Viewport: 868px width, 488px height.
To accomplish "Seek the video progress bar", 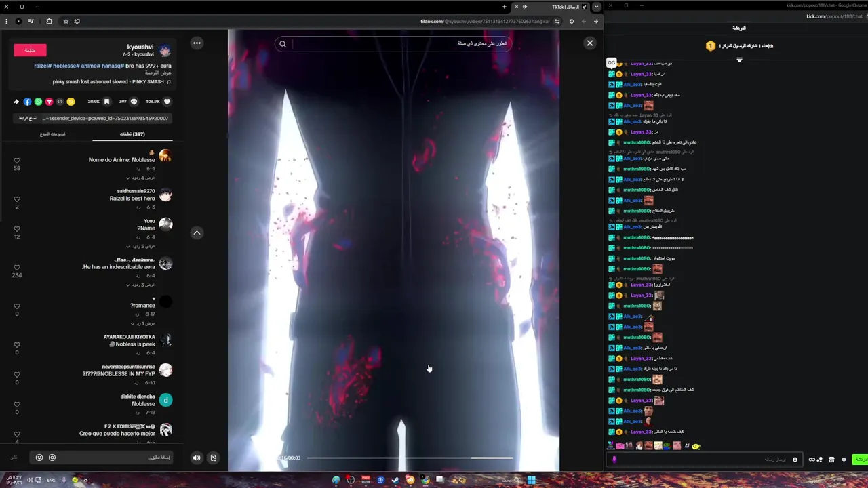I will point(409,457).
